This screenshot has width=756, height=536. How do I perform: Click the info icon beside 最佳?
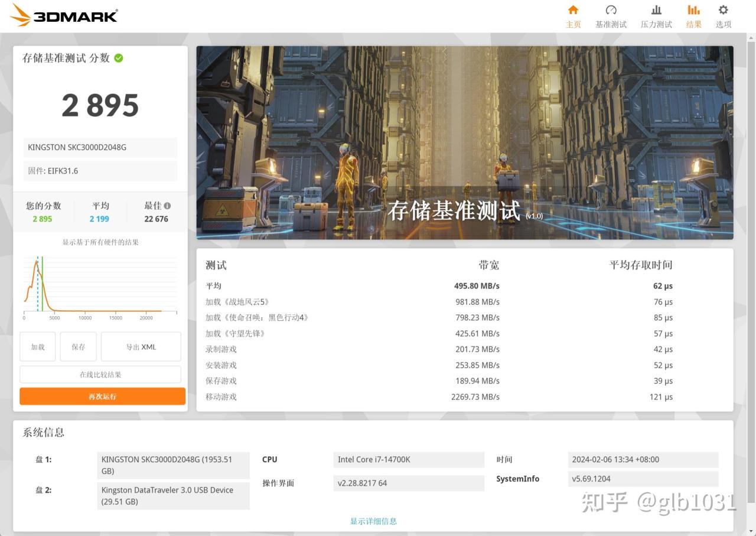[x=167, y=206]
